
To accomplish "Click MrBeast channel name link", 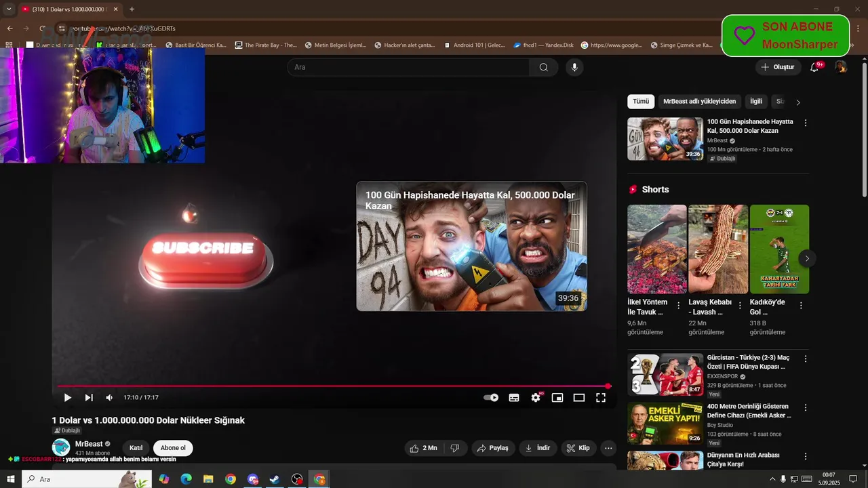I will pyautogui.click(x=89, y=444).
